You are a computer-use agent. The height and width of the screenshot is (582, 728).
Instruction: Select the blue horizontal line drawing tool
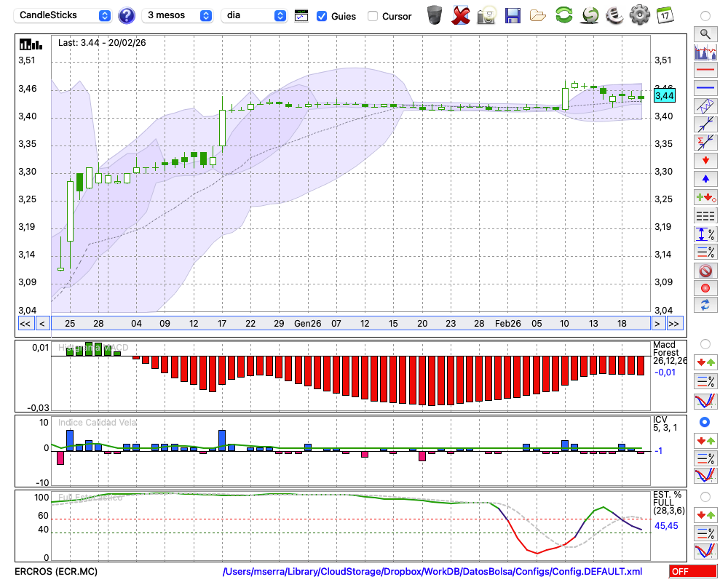click(705, 87)
